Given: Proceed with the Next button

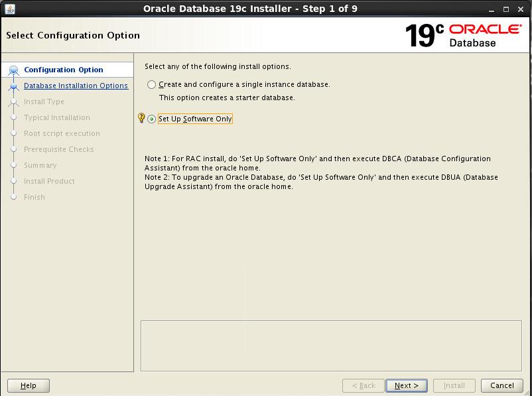Looking at the screenshot, I should (x=406, y=385).
